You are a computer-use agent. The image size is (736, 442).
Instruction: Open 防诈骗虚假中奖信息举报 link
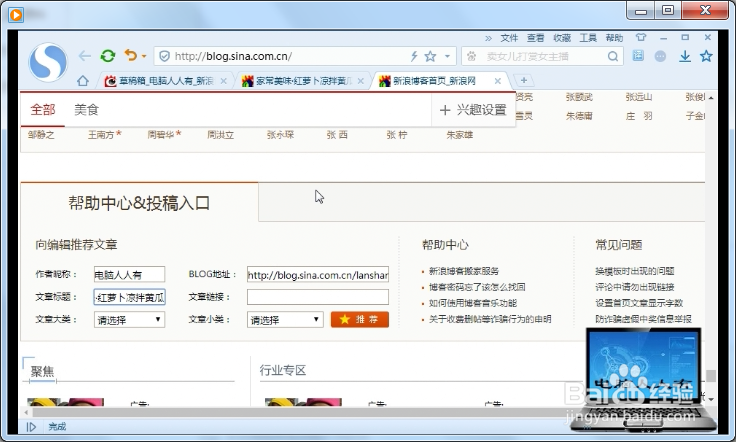pos(643,319)
